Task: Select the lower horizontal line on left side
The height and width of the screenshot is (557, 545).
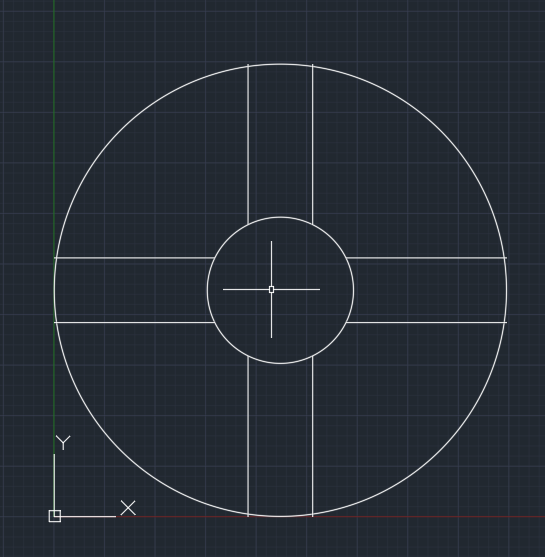Action: (x=134, y=322)
